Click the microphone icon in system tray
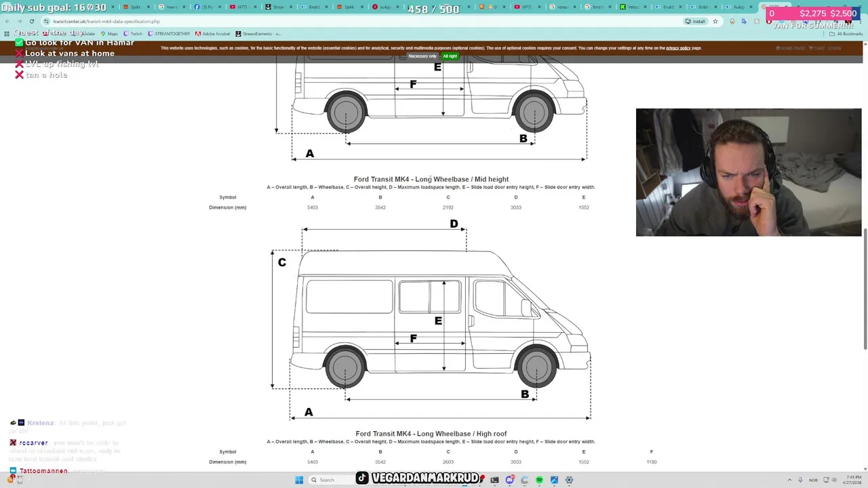Image resolution: width=868 pixels, height=488 pixels. tap(800, 480)
